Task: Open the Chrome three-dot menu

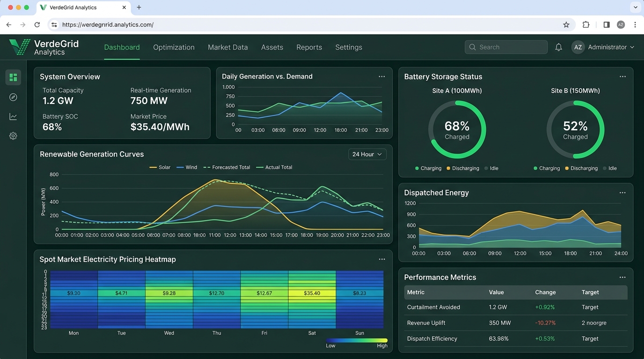Action: pos(635,25)
